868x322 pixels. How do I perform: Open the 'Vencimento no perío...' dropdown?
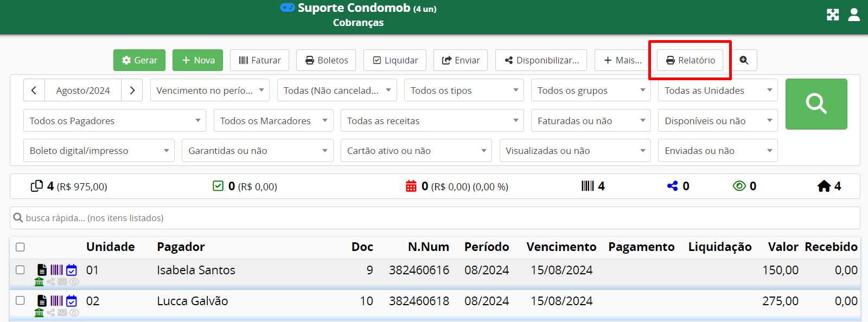pyautogui.click(x=210, y=91)
